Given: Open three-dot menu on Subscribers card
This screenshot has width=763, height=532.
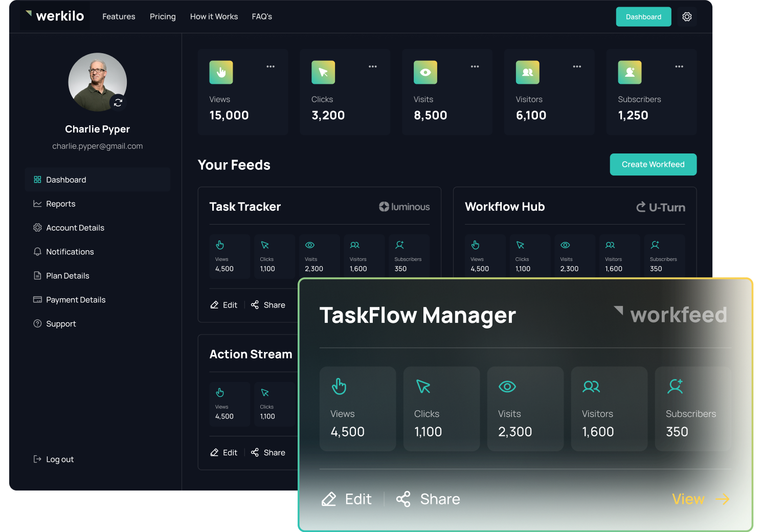Looking at the screenshot, I should tap(679, 66).
